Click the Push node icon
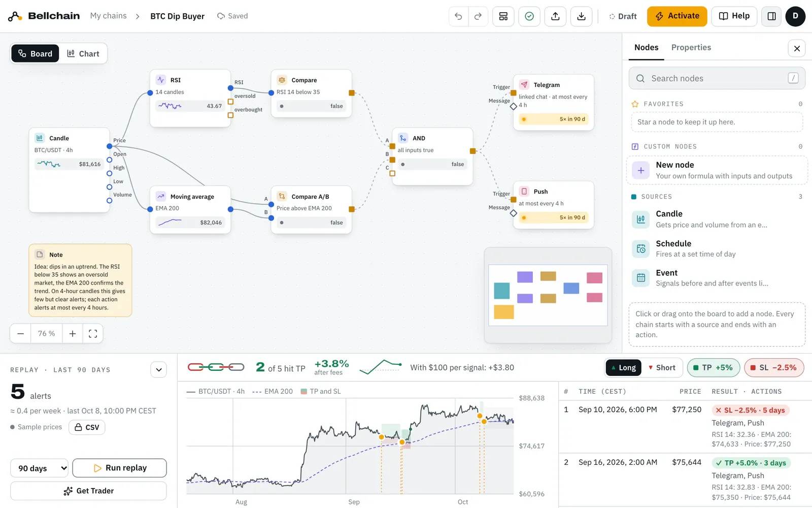The width and height of the screenshot is (812, 508). coord(524,192)
